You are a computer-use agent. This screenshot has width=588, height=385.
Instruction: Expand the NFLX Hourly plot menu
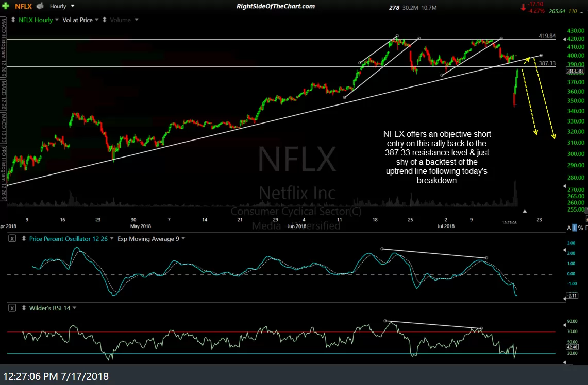click(57, 20)
